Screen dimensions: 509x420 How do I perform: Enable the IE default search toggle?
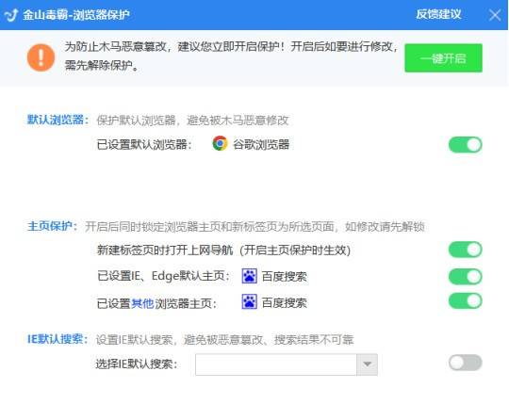point(466,363)
